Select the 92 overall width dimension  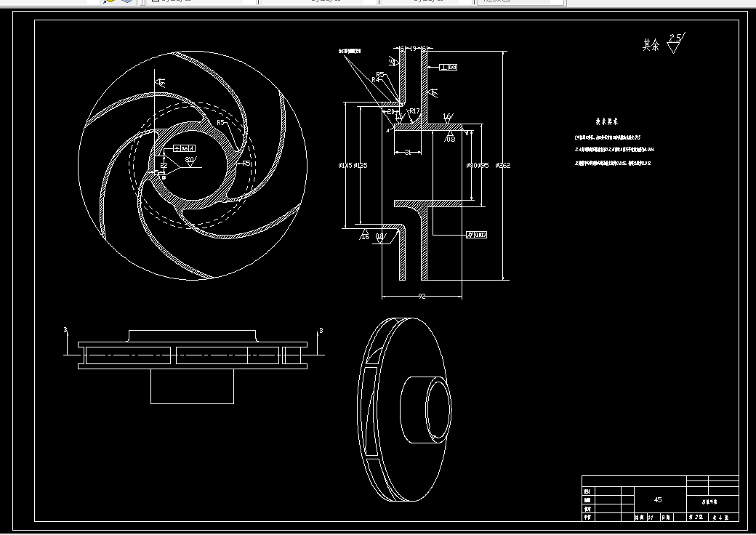tap(422, 297)
